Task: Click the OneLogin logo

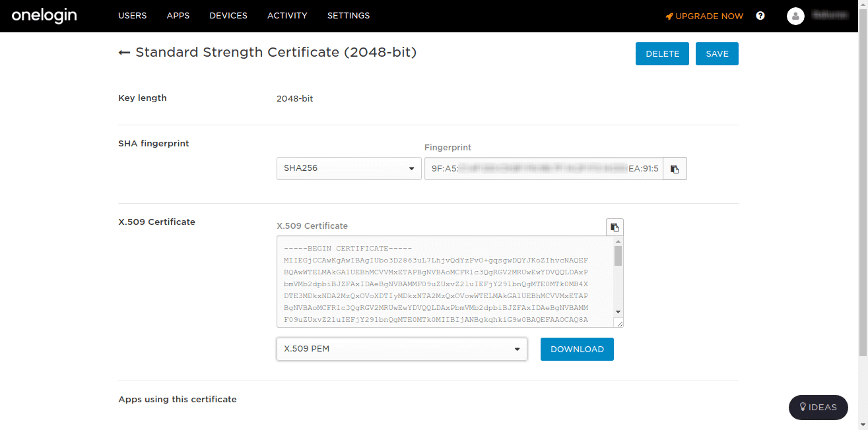Action: tap(44, 16)
